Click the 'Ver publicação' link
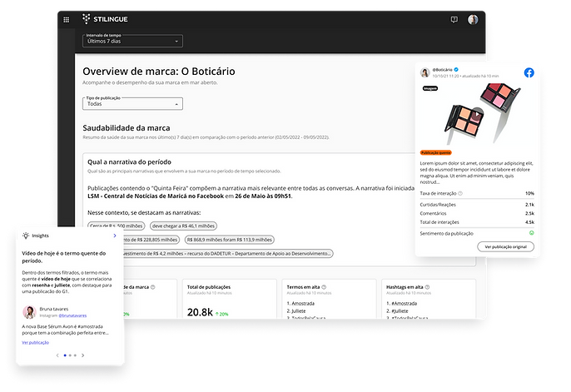 click(35, 343)
